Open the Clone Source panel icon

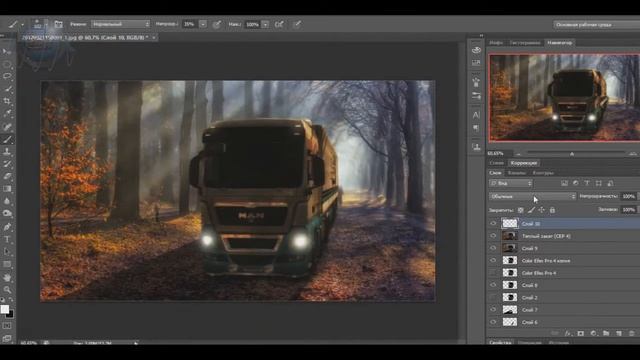[476, 147]
